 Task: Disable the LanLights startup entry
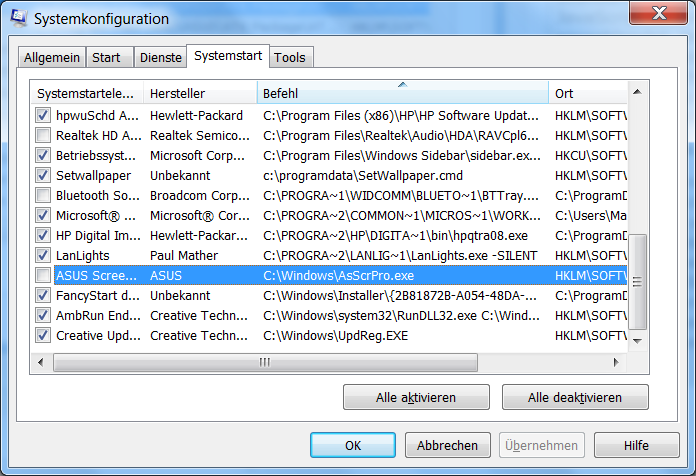(43, 255)
